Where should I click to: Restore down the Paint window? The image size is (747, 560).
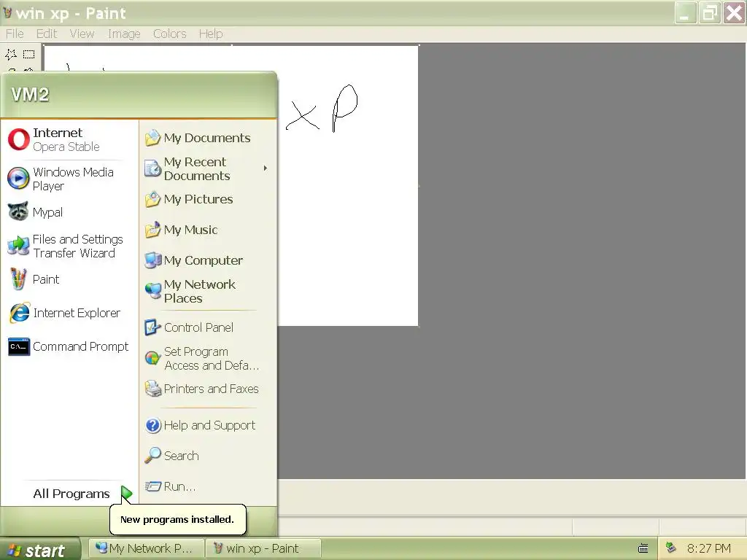tap(709, 13)
